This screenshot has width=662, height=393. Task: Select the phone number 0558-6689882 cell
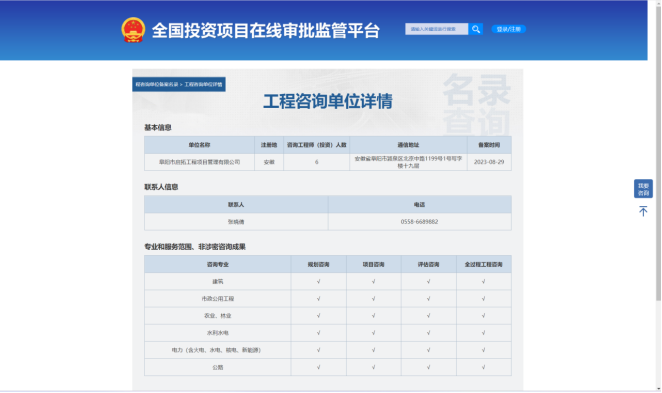419,222
